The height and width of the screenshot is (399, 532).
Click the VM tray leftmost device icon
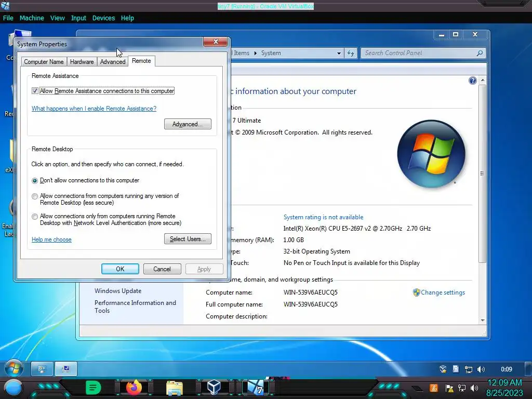coord(443,369)
